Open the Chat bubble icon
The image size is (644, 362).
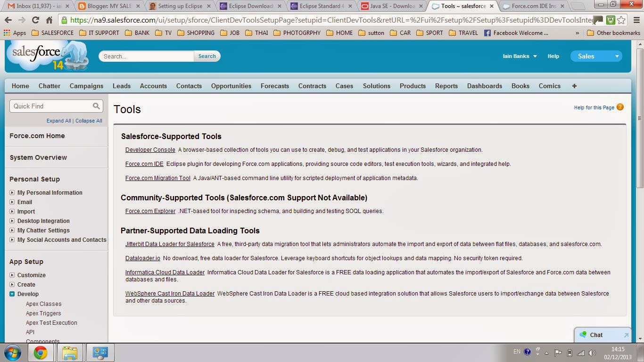[x=583, y=335]
